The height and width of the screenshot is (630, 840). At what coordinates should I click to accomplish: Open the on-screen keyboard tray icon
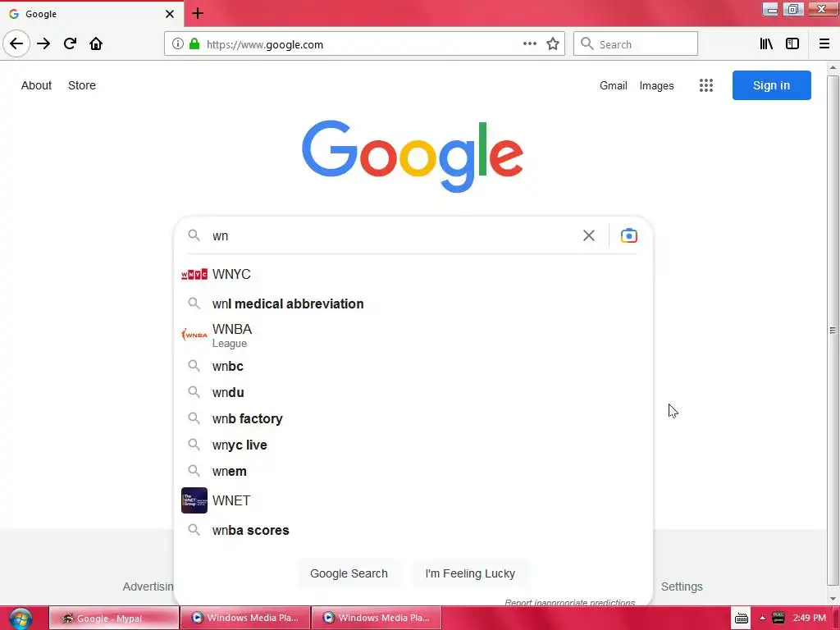(x=742, y=619)
